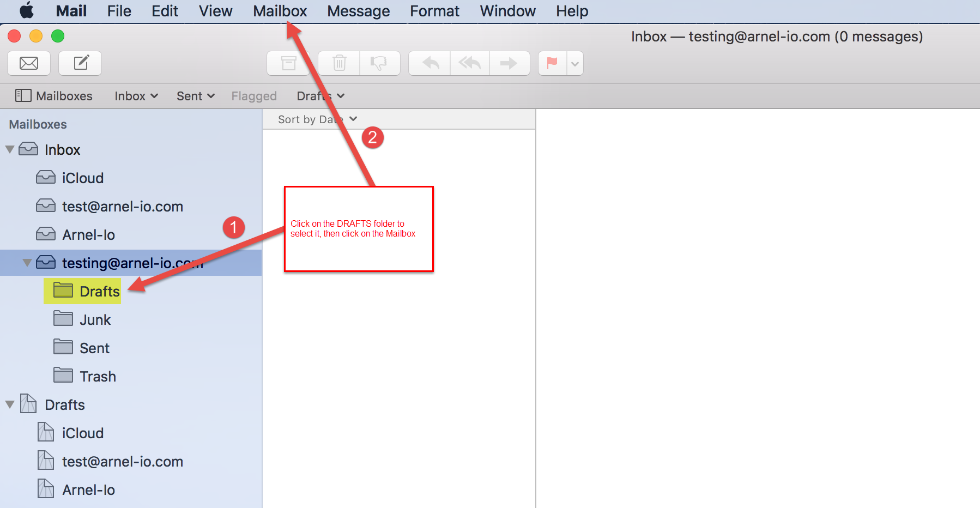980x508 pixels.
Task: Select the Junk folder
Action: click(x=131, y=319)
